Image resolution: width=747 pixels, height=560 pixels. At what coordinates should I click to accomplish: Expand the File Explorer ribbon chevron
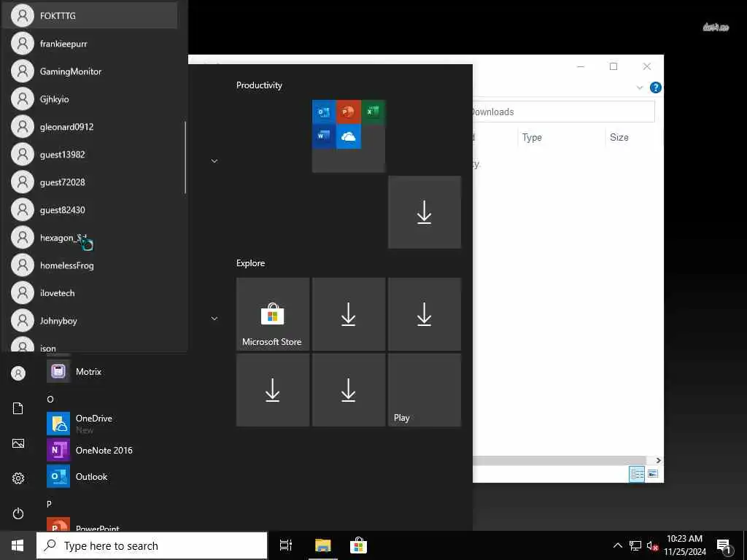(x=640, y=87)
